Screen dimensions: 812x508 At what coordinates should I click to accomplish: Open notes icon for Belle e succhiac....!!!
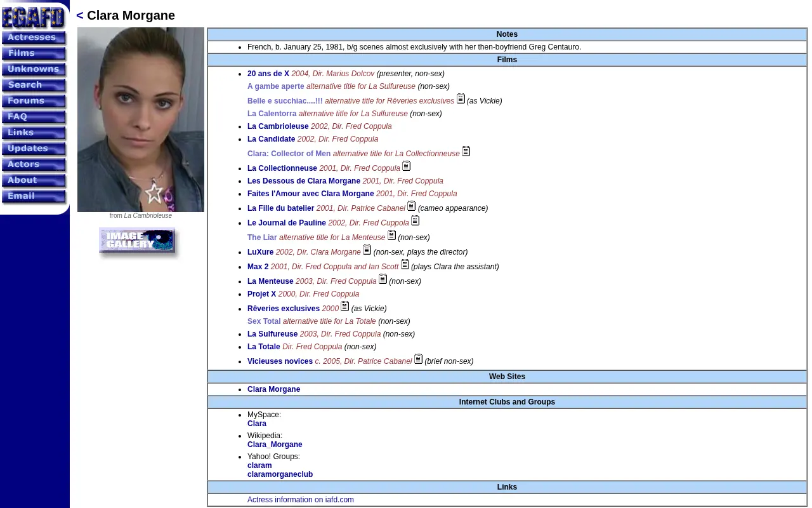[461, 99]
